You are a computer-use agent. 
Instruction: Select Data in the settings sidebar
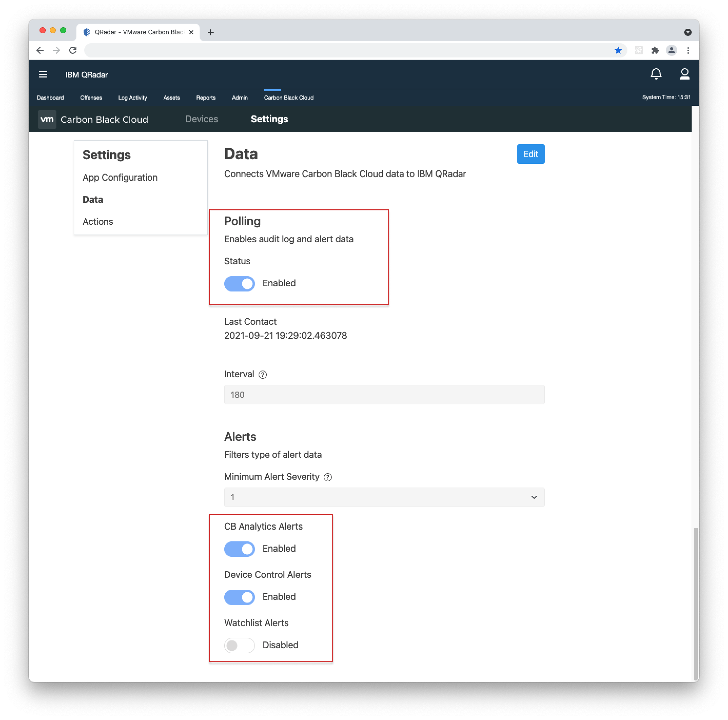(x=93, y=199)
